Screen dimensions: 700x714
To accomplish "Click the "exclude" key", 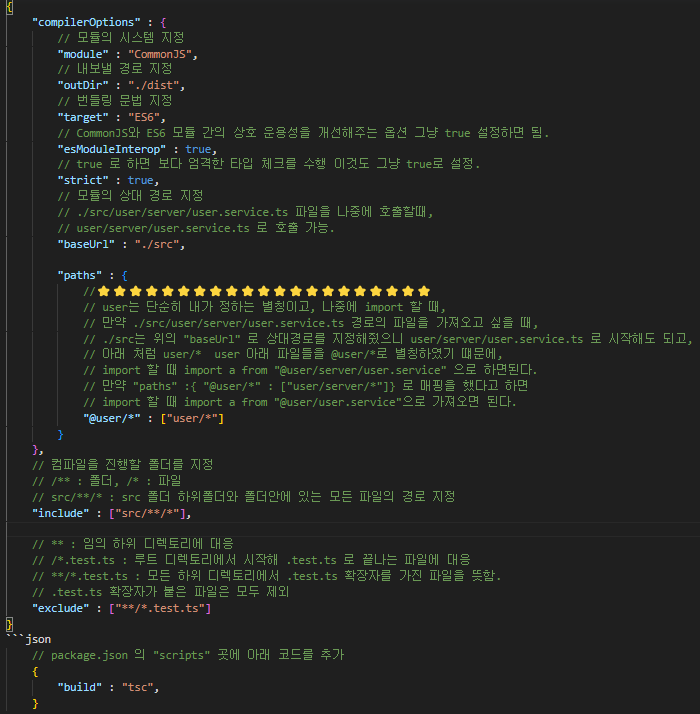I will click(x=61, y=608).
